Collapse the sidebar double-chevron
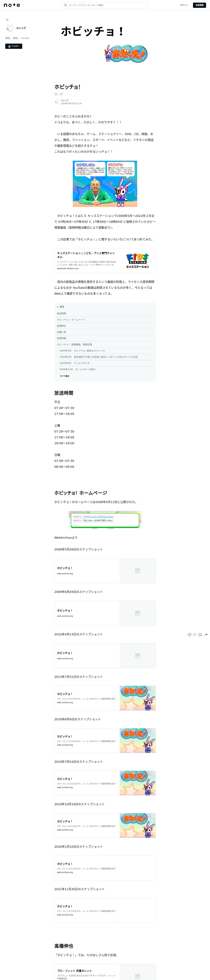The width and height of the screenshot is (210, 980). (x=7, y=20)
